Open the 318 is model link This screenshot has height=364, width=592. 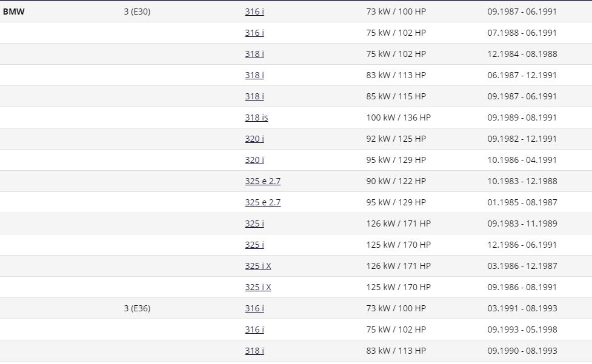coord(256,117)
